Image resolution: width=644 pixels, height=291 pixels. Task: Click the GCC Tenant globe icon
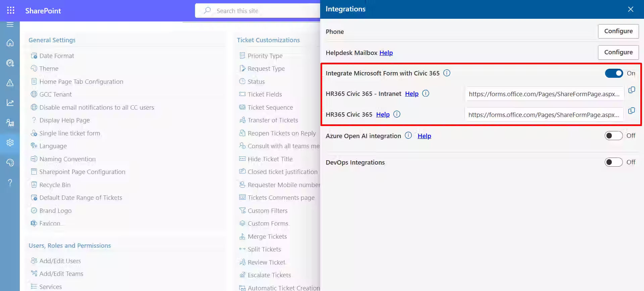click(x=34, y=94)
